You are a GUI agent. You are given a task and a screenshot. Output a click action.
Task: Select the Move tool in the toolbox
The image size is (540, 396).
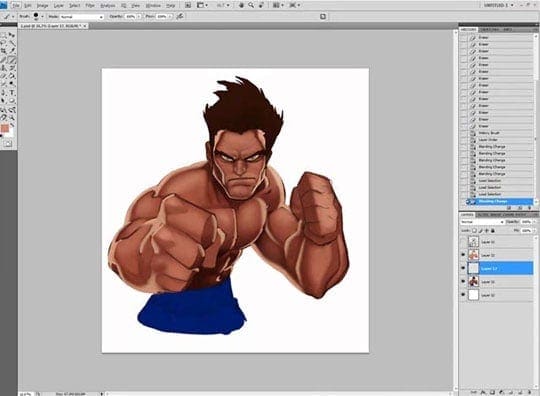tap(12, 35)
